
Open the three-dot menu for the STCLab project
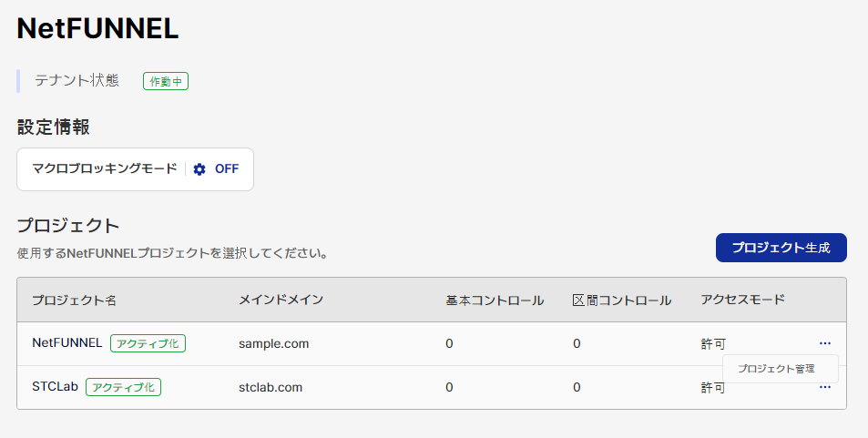[x=825, y=387]
